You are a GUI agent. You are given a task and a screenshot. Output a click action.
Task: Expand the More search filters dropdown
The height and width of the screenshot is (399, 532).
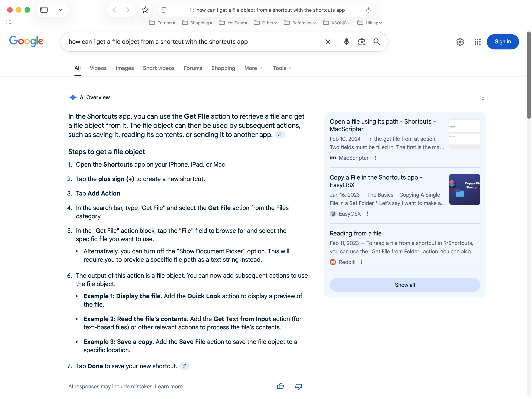(253, 68)
